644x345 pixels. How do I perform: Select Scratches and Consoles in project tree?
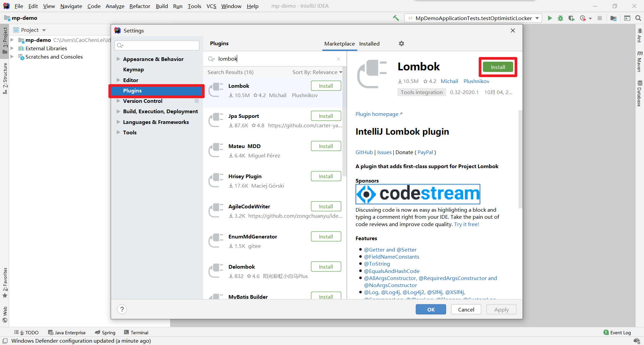pos(54,57)
